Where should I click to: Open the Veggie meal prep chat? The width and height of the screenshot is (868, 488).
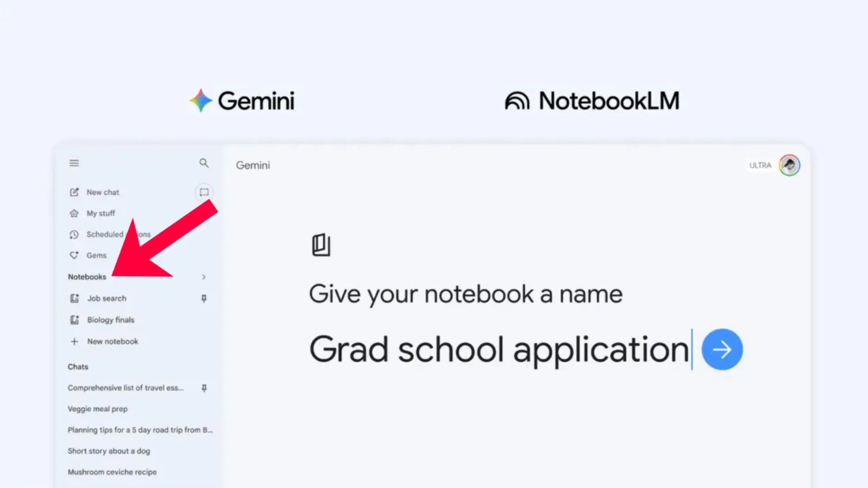[x=98, y=409]
